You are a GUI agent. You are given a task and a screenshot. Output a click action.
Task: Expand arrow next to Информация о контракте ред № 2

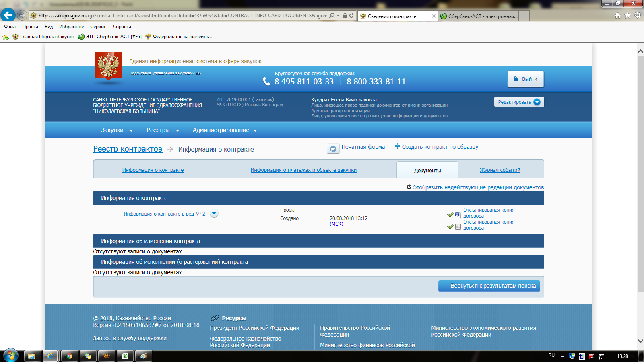pyautogui.click(x=214, y=214)
